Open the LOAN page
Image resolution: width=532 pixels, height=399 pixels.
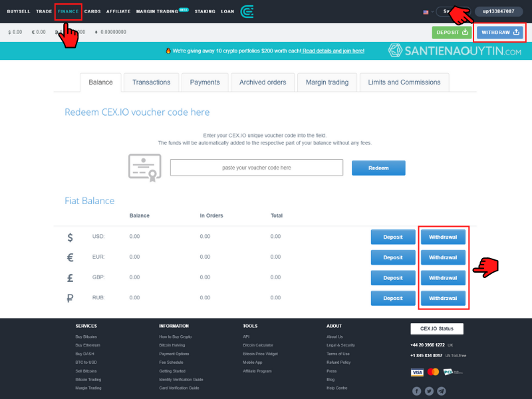click(227, 11)
